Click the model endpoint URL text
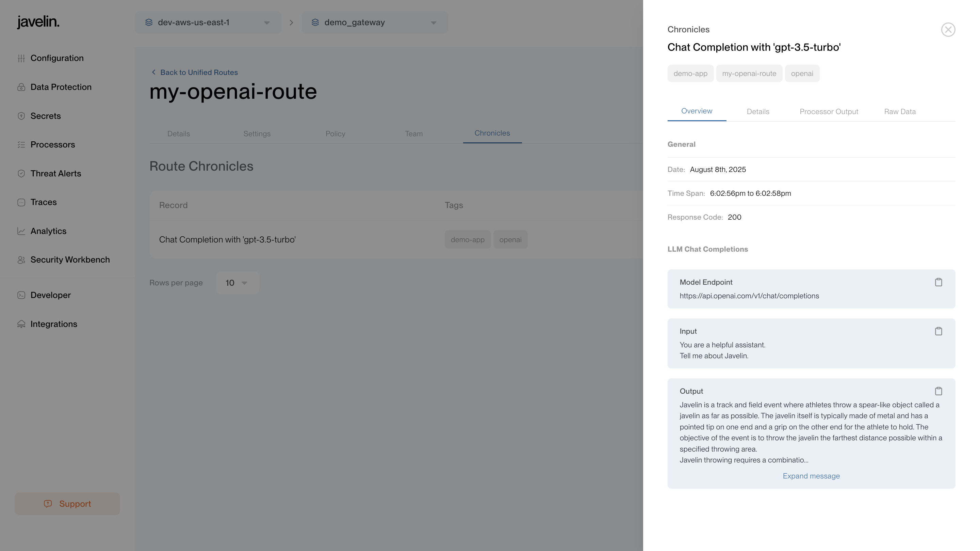The image size is (980, 551). 749,296
